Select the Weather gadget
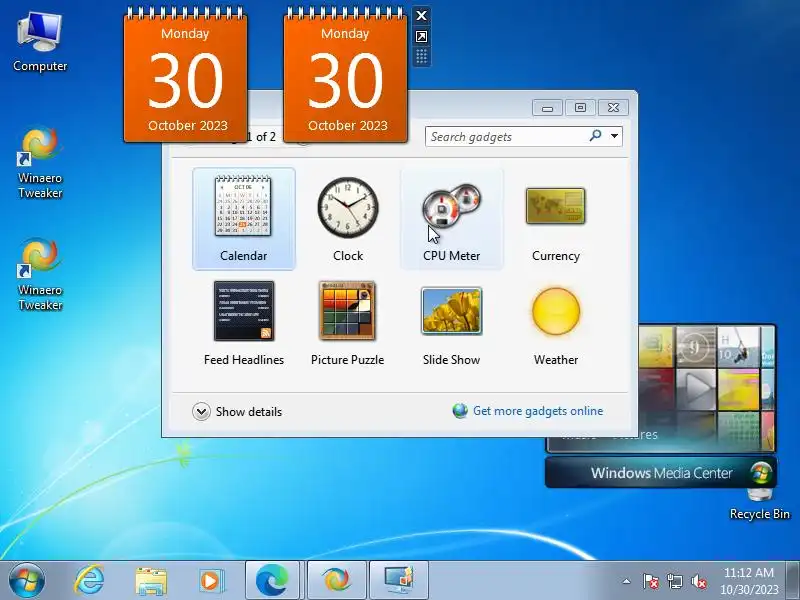Screen dimensions: 800x600 click(556, 323)
